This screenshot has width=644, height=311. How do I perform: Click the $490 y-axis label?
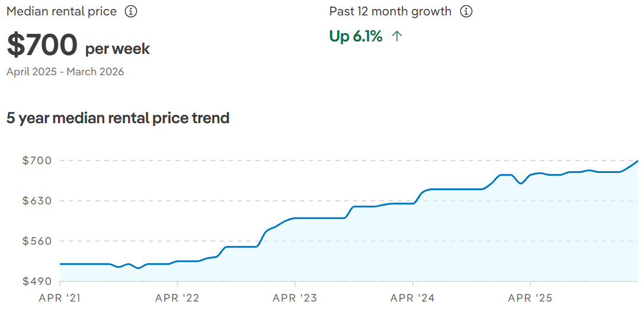coord(37,281)
